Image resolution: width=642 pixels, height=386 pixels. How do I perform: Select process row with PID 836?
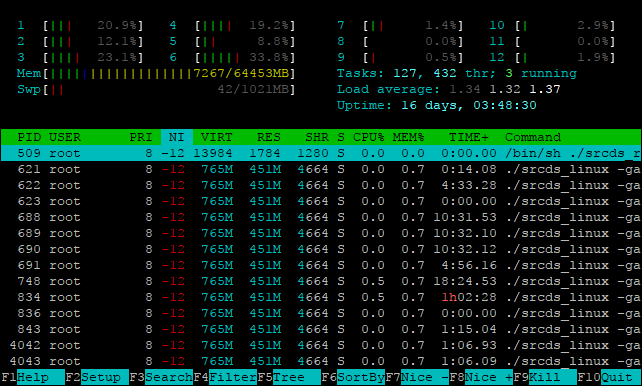tap(321, 313)
